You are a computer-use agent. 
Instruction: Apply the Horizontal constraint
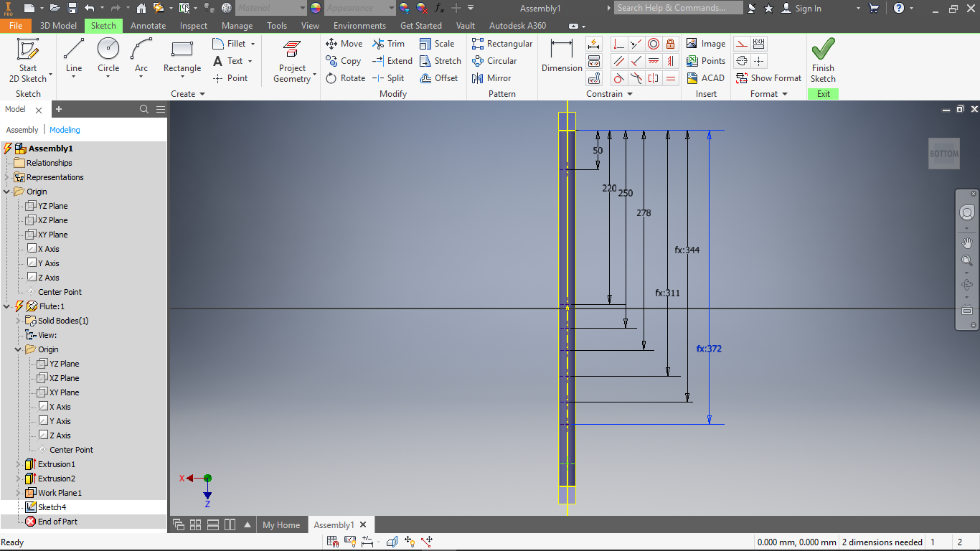click(x=654, y=61)
